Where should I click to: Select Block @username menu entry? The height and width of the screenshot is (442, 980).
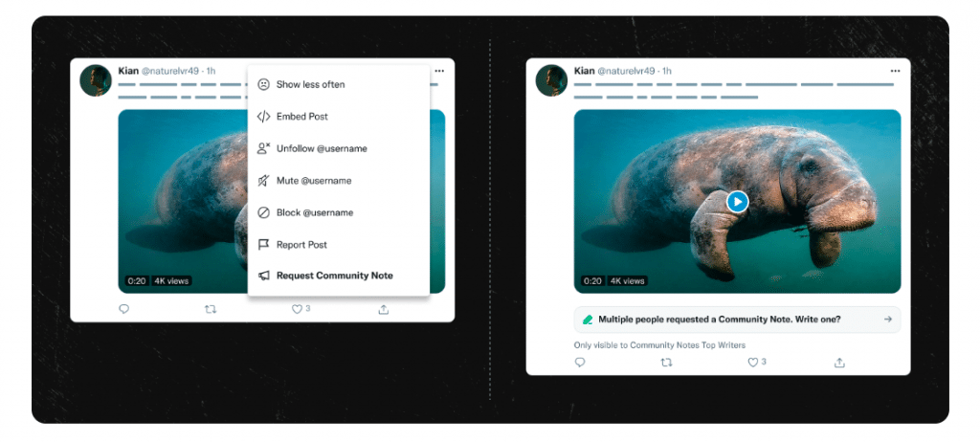tap(314, 212)
